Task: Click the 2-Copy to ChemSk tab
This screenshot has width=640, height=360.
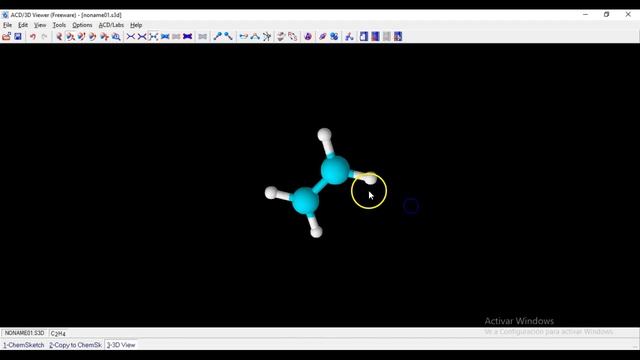Action: tap(76, 345)
